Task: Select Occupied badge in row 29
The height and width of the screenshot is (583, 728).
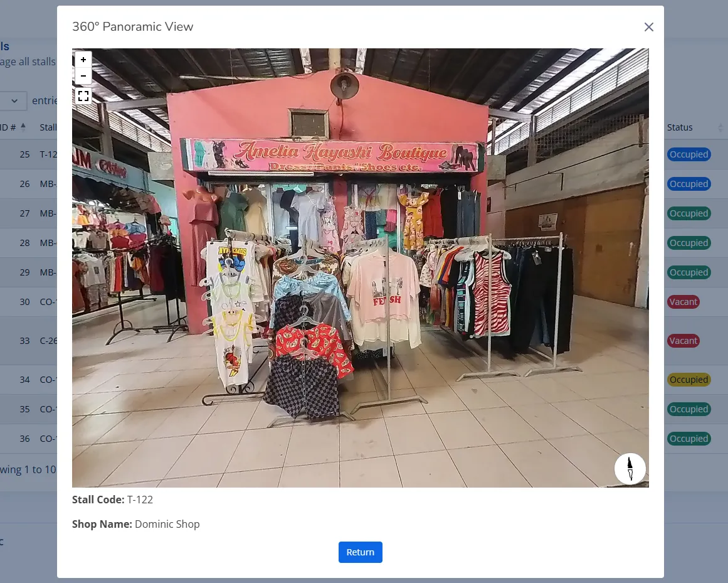Action: click(x=688, y=272)
